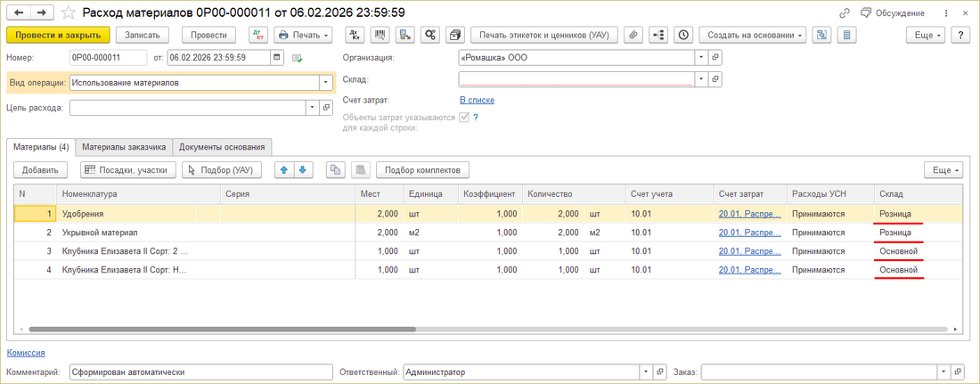This screenshot has width=980, height=384.
Task: Expand the Вид операции dropdown
Action: pos(325,83)
